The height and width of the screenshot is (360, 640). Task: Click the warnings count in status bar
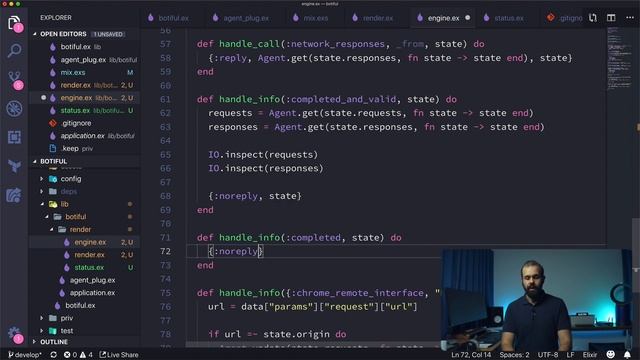point(86,355)
